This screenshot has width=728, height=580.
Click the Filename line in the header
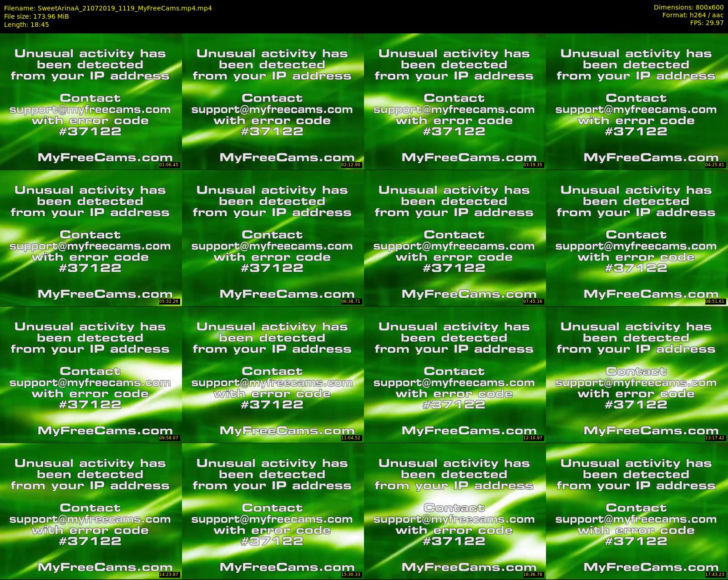click(x=108, y=8)
